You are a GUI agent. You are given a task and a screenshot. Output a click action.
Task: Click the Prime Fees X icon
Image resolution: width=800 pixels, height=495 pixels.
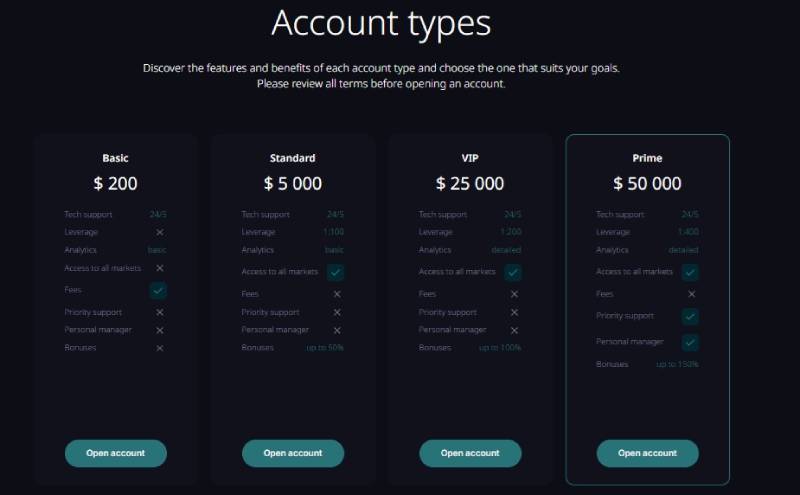pyautogui.click(x=692, y=294)
